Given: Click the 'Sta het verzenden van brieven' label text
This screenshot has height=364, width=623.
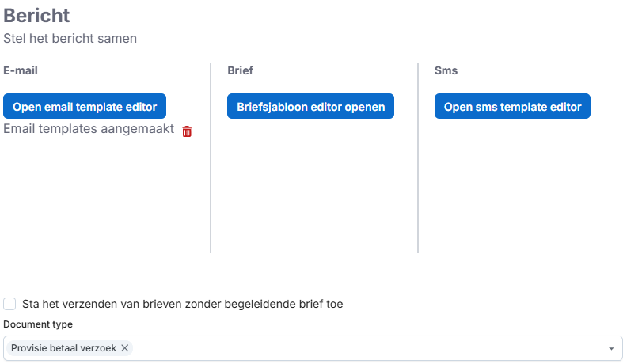Looking at the screenshot, I should coord(182,304).
